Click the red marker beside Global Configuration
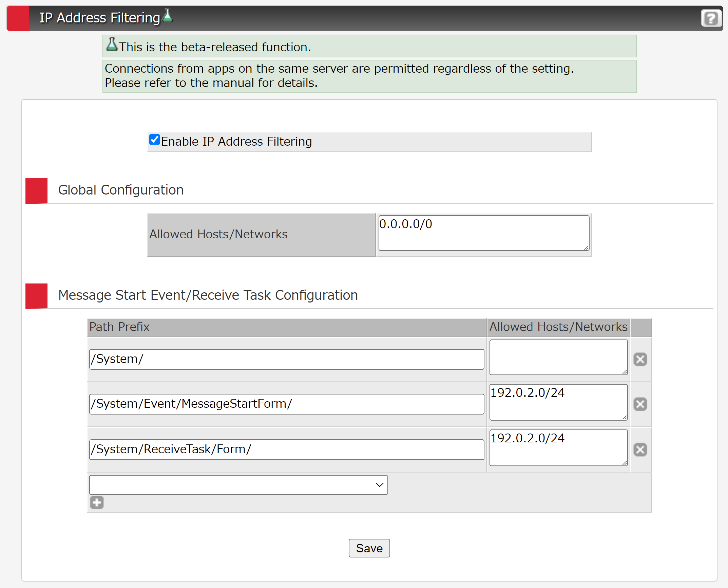728x588 pixels. coord(36,190)
